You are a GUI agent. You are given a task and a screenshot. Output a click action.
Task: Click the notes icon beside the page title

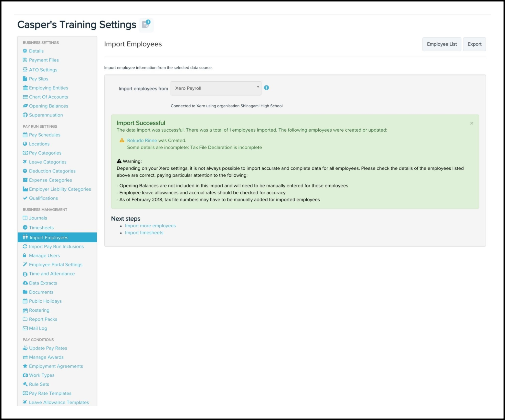[x=146, y=25]
